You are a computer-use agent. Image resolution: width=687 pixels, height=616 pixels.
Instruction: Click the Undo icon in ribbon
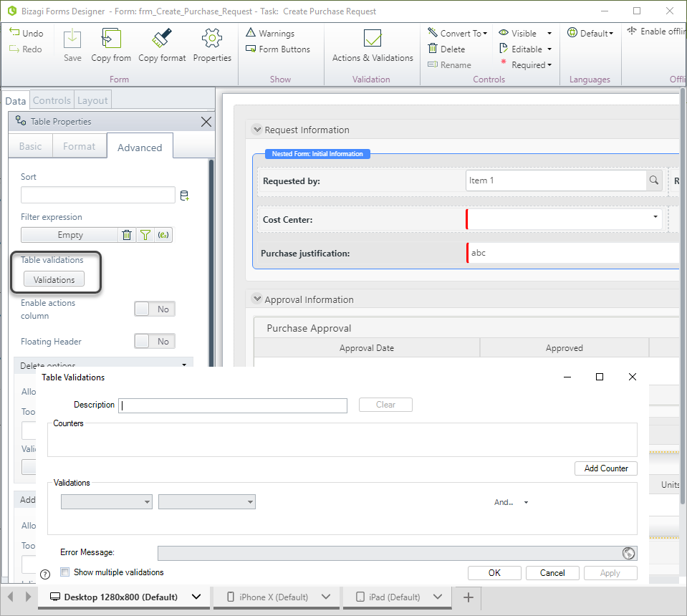tap(14, 33)
